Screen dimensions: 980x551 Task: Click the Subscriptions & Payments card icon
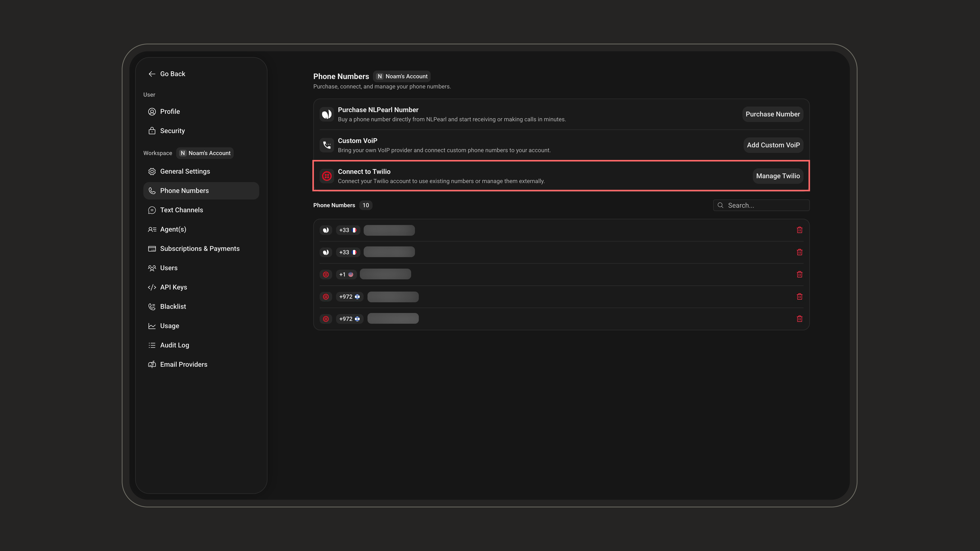(152, 249)
